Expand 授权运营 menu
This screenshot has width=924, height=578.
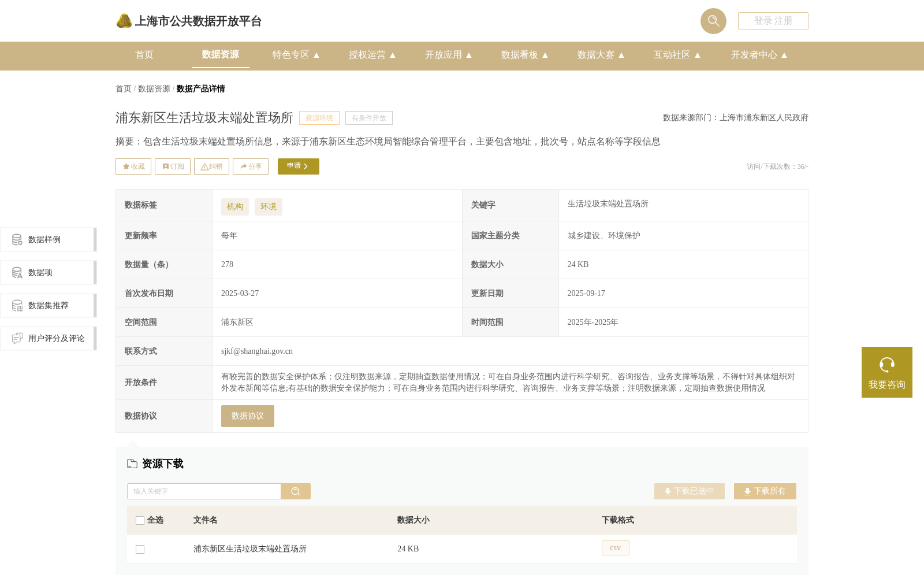[x=372, y=55]
